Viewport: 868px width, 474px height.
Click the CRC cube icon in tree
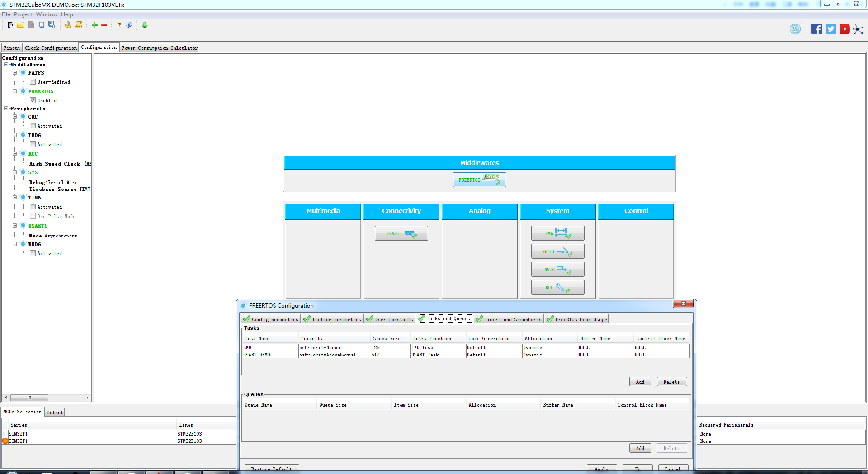click(23, 116)
